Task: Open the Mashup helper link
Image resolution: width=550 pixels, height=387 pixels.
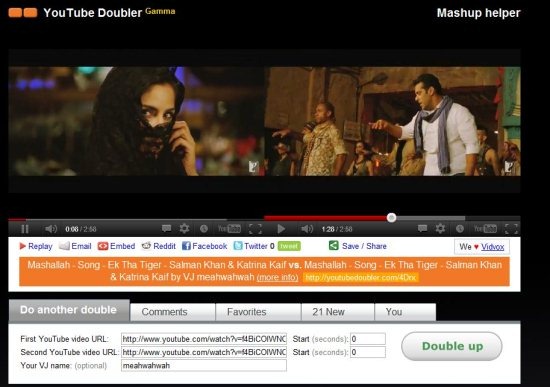Action: pos(478,13)
